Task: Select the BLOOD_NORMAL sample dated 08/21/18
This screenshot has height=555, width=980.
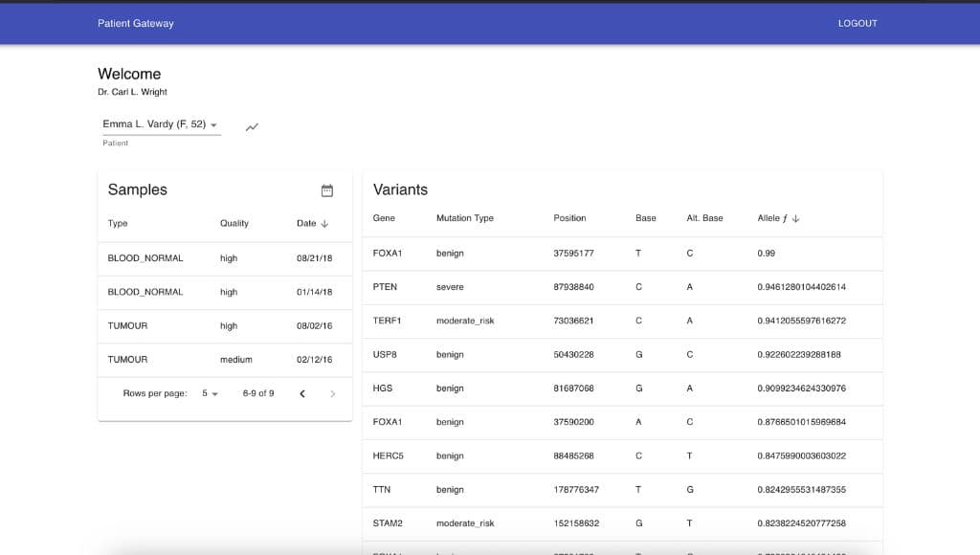Action: (x=225, y=258)
